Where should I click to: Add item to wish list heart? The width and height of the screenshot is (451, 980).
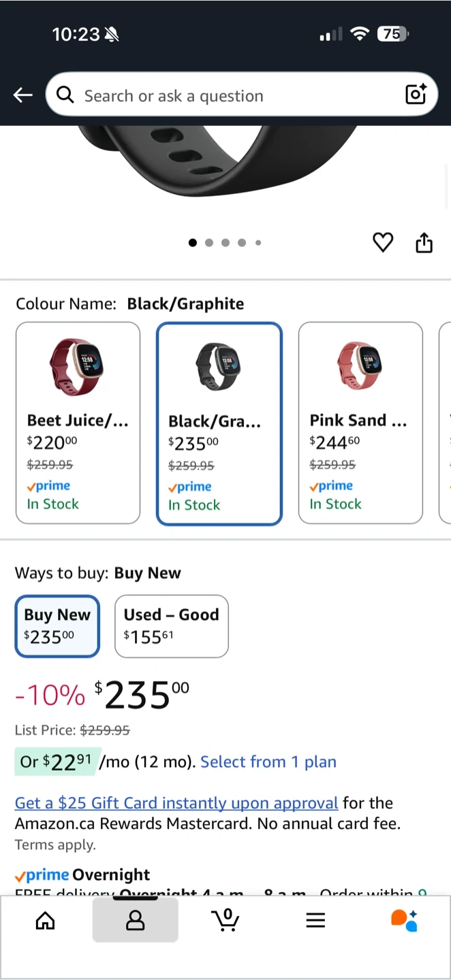(x=383, y=242)
